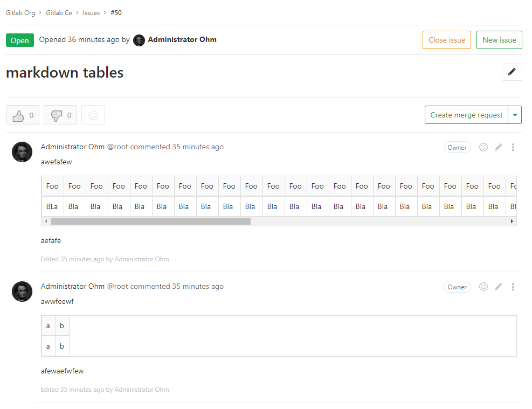Edit the first comment with pencil icon
Viewport: 532px width, 409px height.
[499, 147]
